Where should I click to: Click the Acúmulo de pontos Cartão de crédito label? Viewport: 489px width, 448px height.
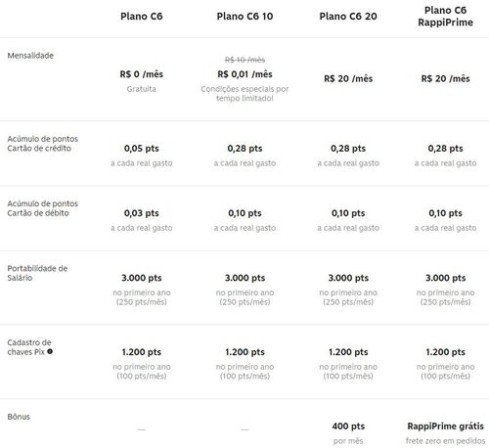coord(43,144)
